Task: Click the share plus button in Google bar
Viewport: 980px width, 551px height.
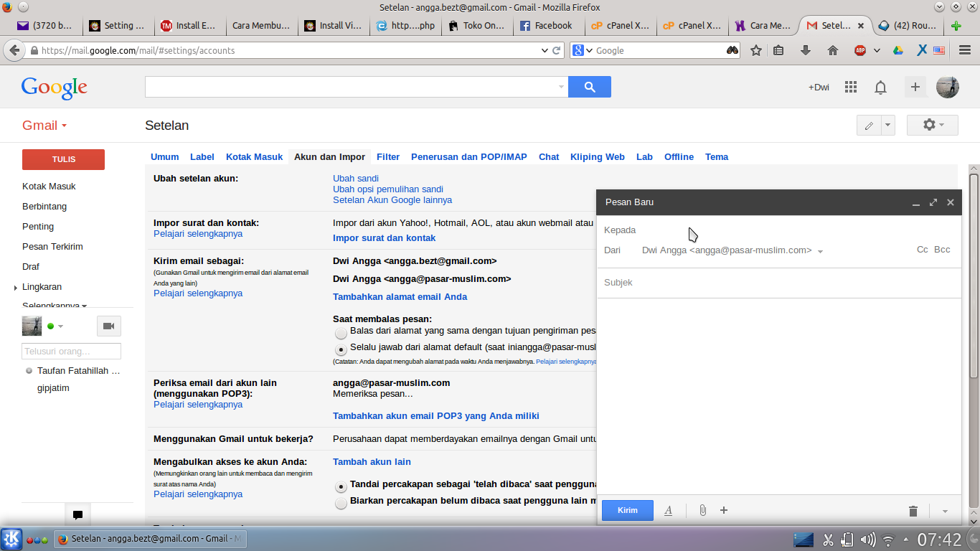Action: (915, 87)
